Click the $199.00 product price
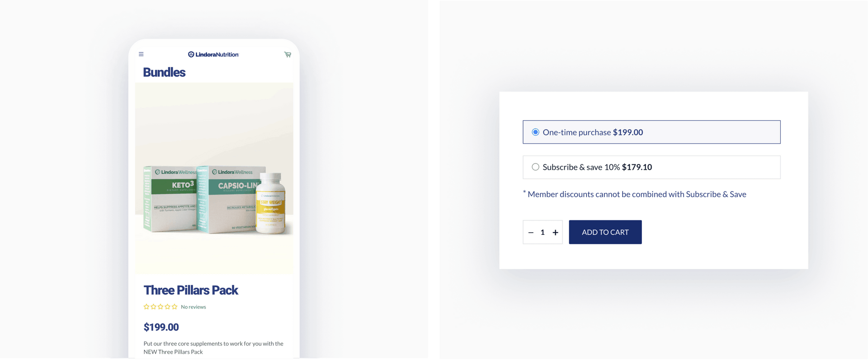This screenshot has height=360, width=868. (161, 327)
